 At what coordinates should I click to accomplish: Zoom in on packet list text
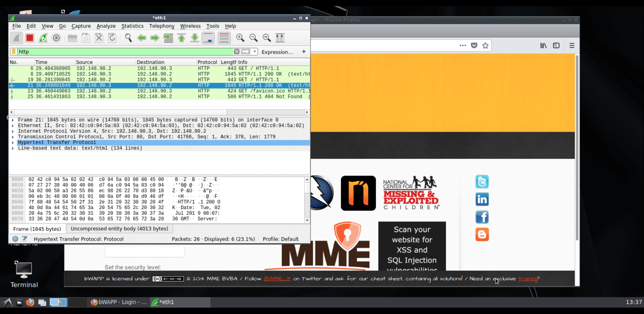click(240, 38)
